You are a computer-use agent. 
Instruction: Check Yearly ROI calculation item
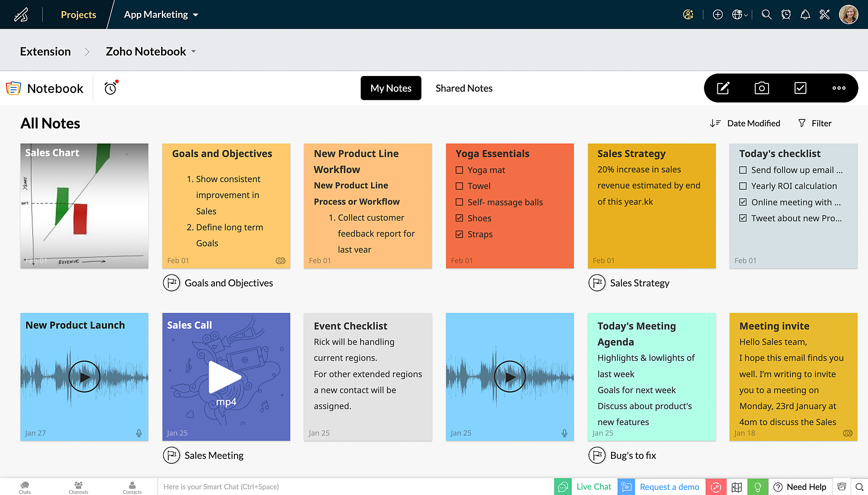coord(743,186)
